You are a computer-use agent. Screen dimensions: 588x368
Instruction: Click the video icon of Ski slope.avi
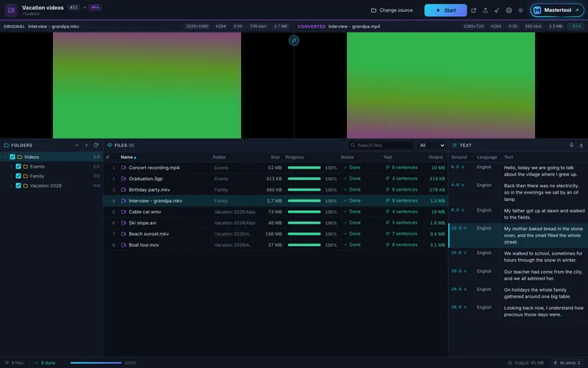[x=123, y=223]
